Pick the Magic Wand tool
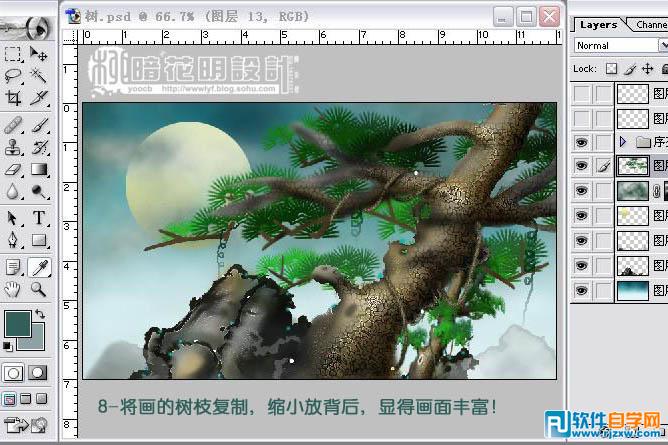This screenshot has height=445, width=668. tap(39, 76)
